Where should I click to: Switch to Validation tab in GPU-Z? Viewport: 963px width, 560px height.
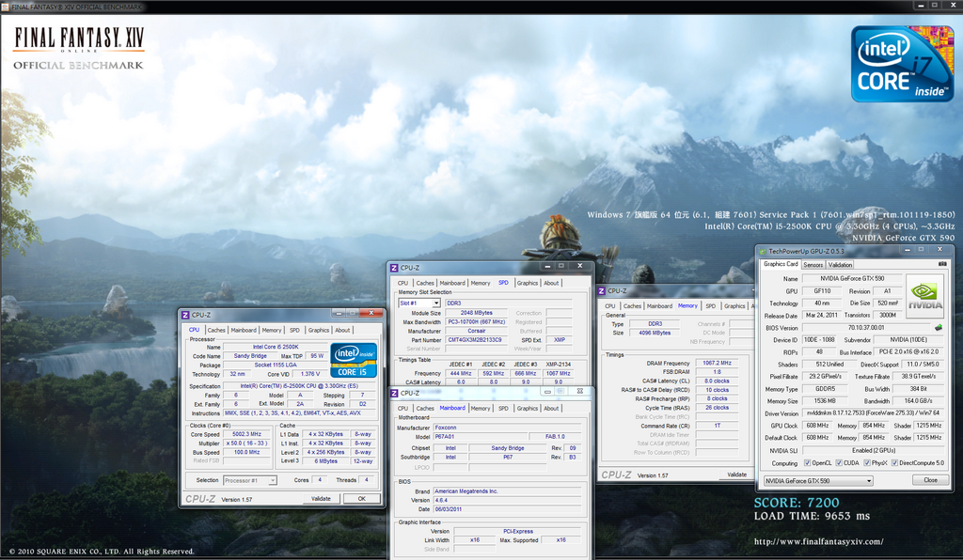840,265
